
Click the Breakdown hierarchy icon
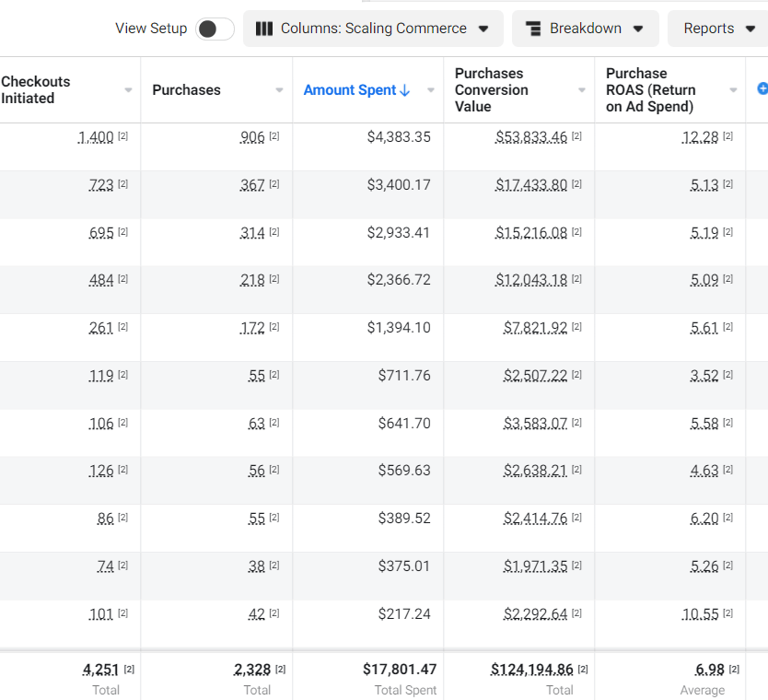coord(533,29)
